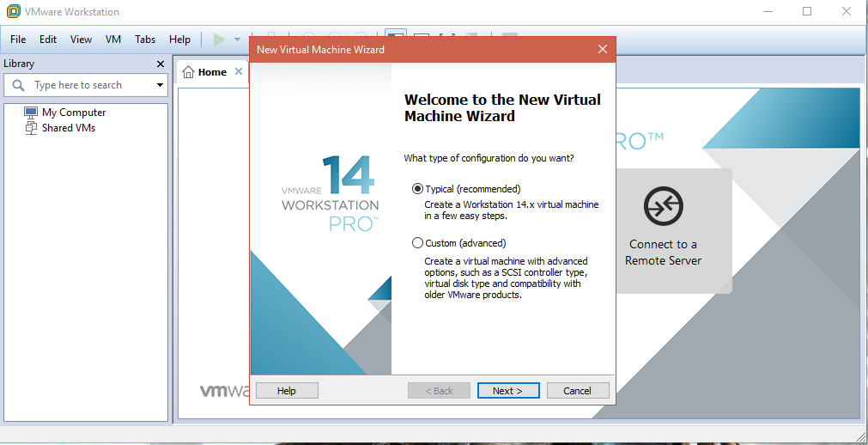
Task: Click 'Welcome to the New Virtual Machine Wizard' heading
Action: [502, 107]
